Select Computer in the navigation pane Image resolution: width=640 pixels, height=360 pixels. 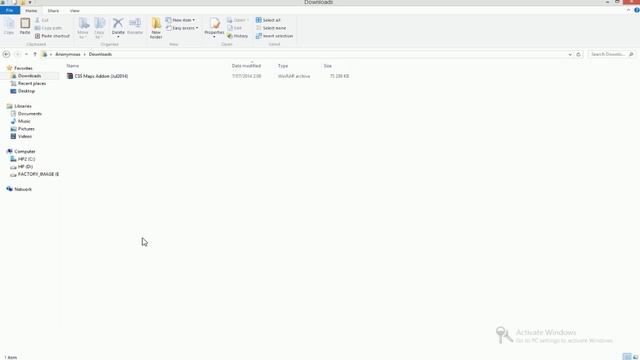[x=24, y=151]
